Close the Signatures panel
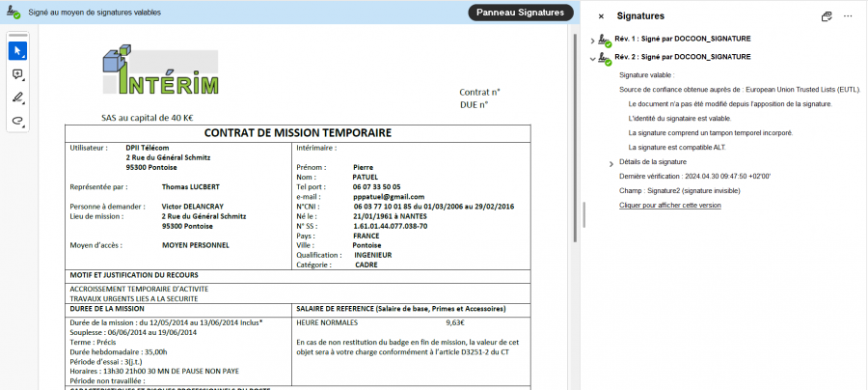Viewport: 868px width, 390px height. pyautogui.click(x=601, y=16)
